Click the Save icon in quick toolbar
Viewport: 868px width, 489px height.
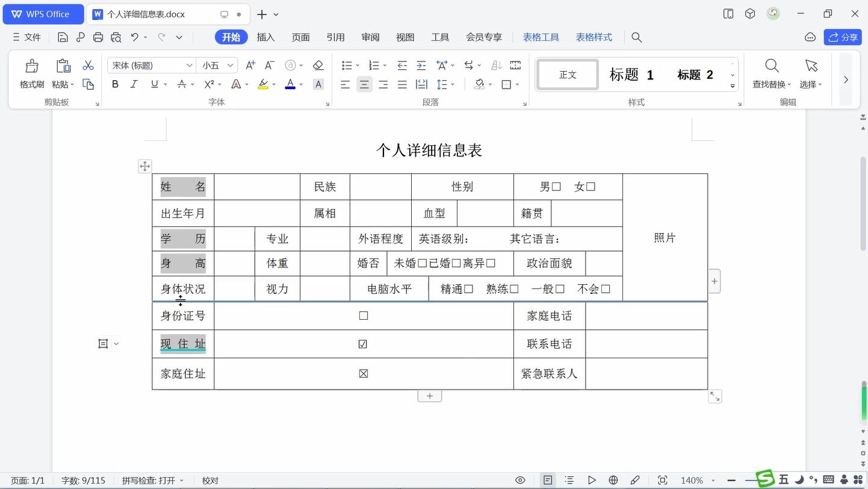tap(63, 37)
